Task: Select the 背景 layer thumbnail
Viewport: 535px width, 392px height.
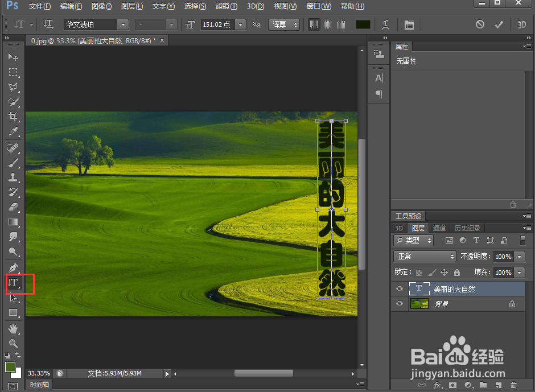Action: (419, 304)
